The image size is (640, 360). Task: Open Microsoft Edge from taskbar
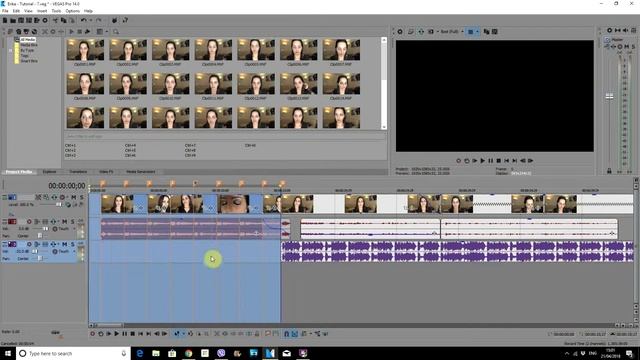pyautogui.click(x=140, y=353)
